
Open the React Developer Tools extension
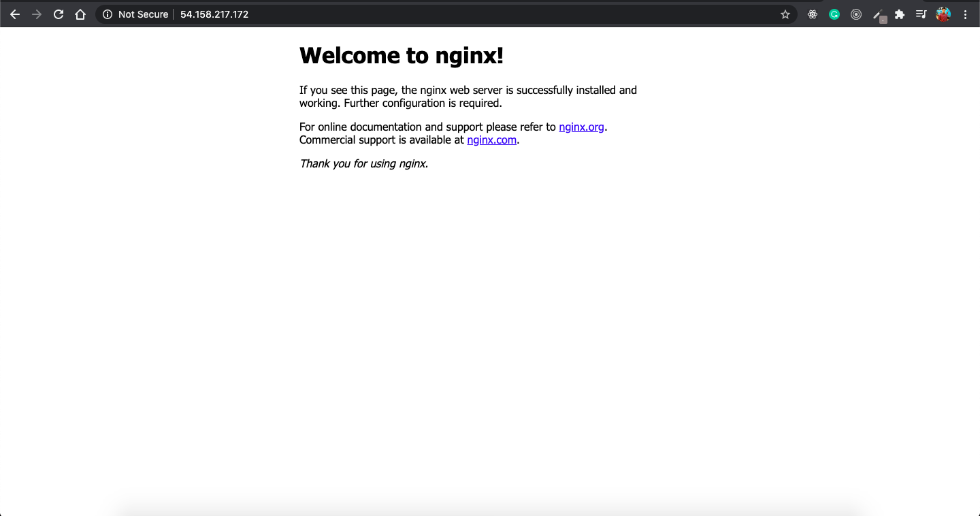813,14
